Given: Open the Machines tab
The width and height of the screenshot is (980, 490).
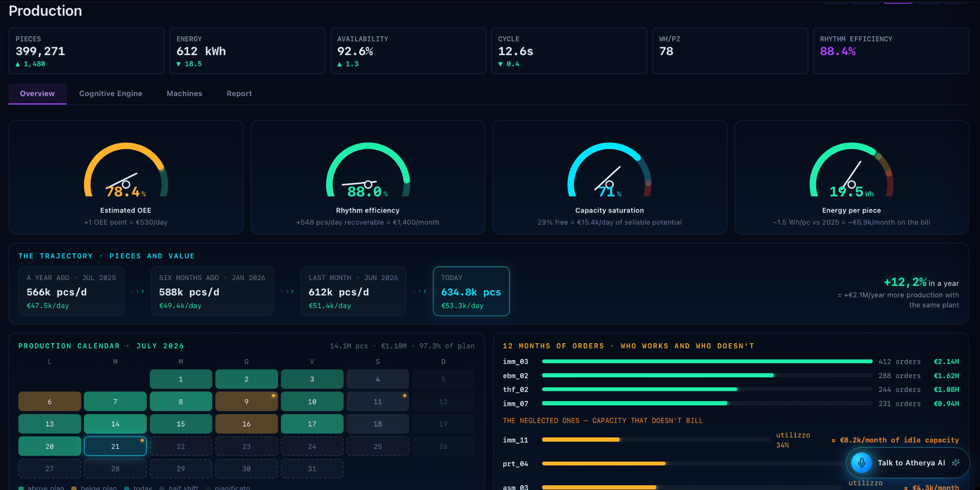Looking at the screenshot, I should pyautogui.click(x=184, y=94).
